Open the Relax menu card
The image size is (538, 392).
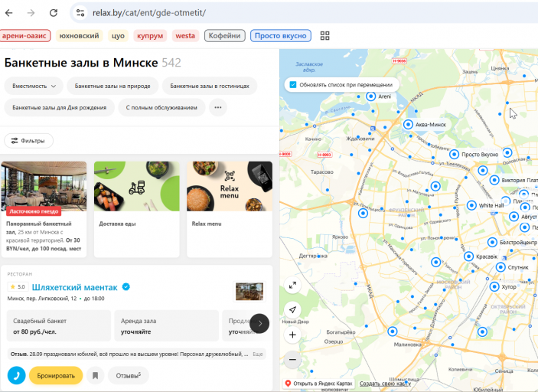pos(230,209)
